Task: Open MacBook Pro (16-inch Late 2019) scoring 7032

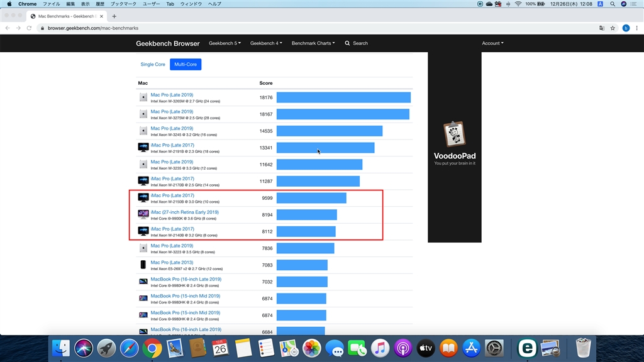Action: click(186, 279)
